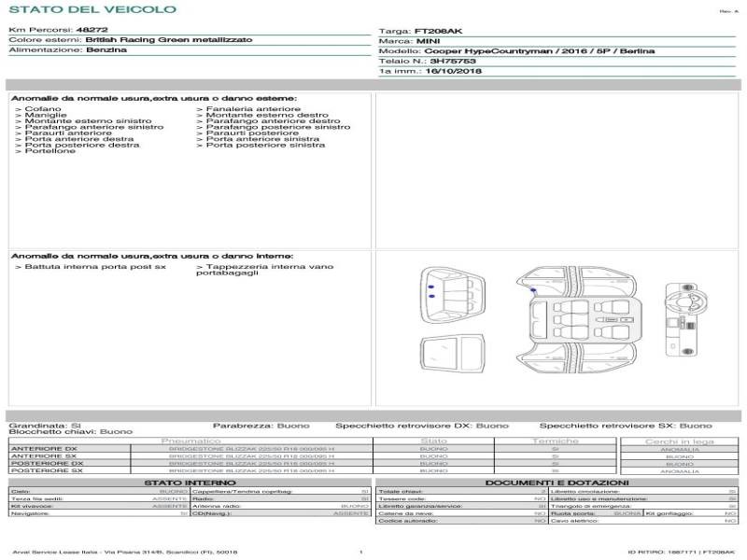Viewport: 747px width, 560px height.
Task: Select the 'Grandinata: Si' field
Action: click(x=45, y=426)
